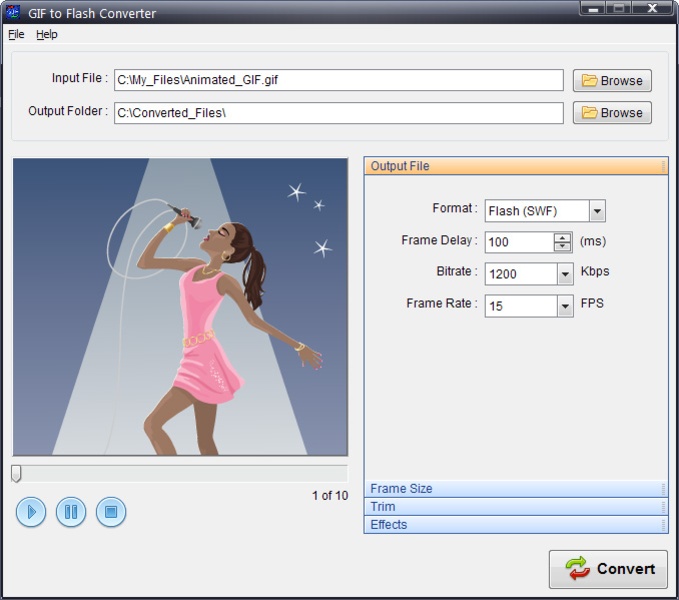This screenshot has height=600, width=679.
Task: Expand the Frame Size section
Action: pos(515,489)
